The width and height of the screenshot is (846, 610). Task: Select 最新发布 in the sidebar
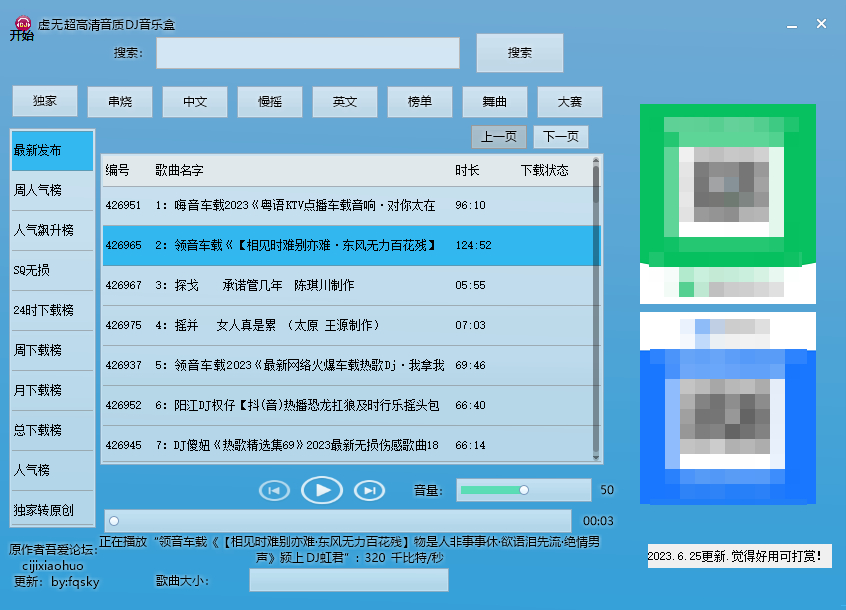52,150
